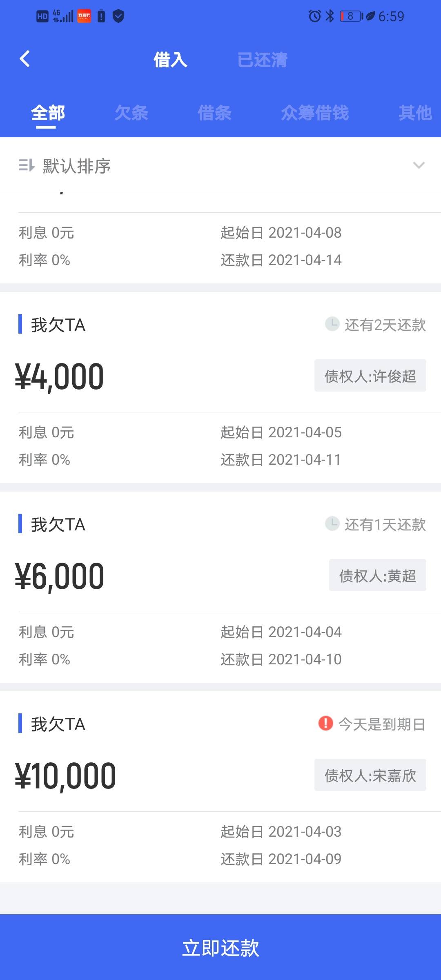Tap the sort order icon
This screenshot has height=980, width=441.
coord(27,165)
